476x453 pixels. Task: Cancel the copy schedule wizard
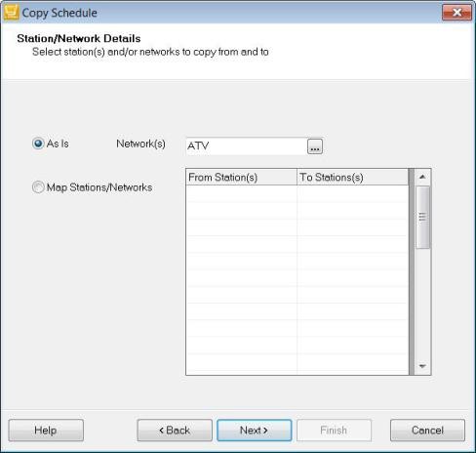(x=427, y=431)
